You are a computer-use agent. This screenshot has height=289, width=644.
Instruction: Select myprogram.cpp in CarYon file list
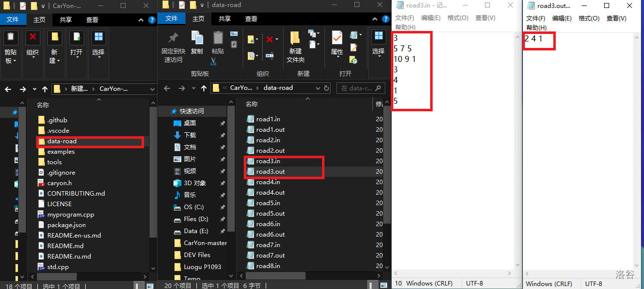pyautogui.click(x=70, y=215)
